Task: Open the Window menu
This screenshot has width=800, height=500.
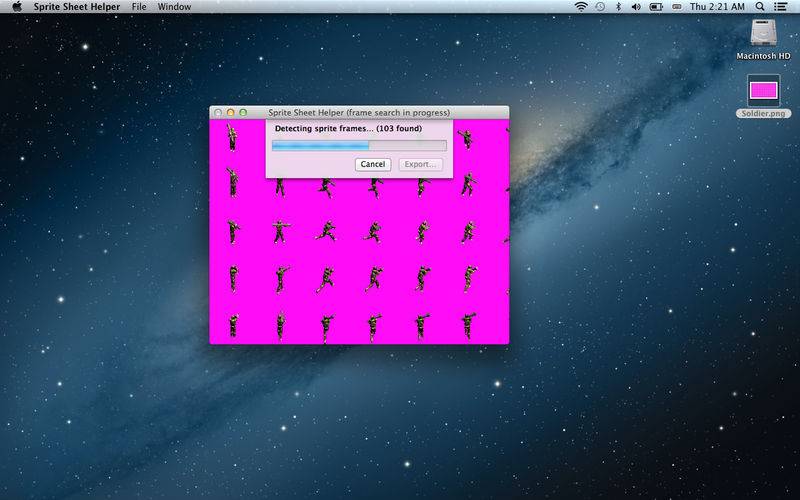Action: (x=174, y=7)
